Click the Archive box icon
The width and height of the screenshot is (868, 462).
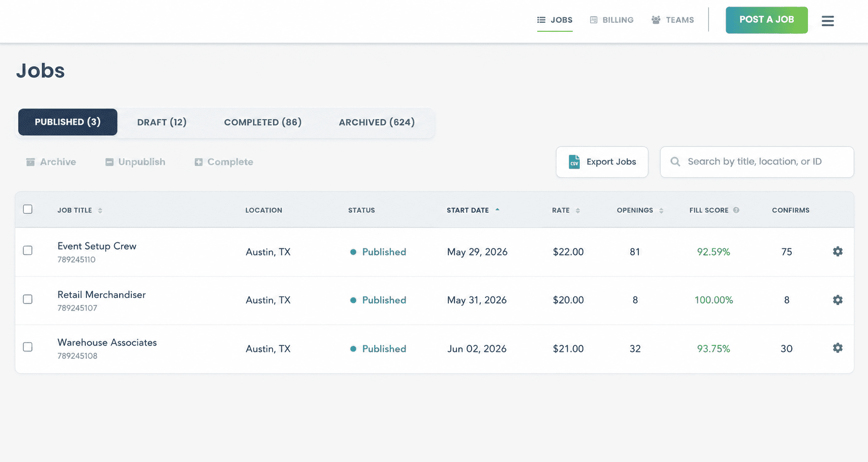point(30,162)
